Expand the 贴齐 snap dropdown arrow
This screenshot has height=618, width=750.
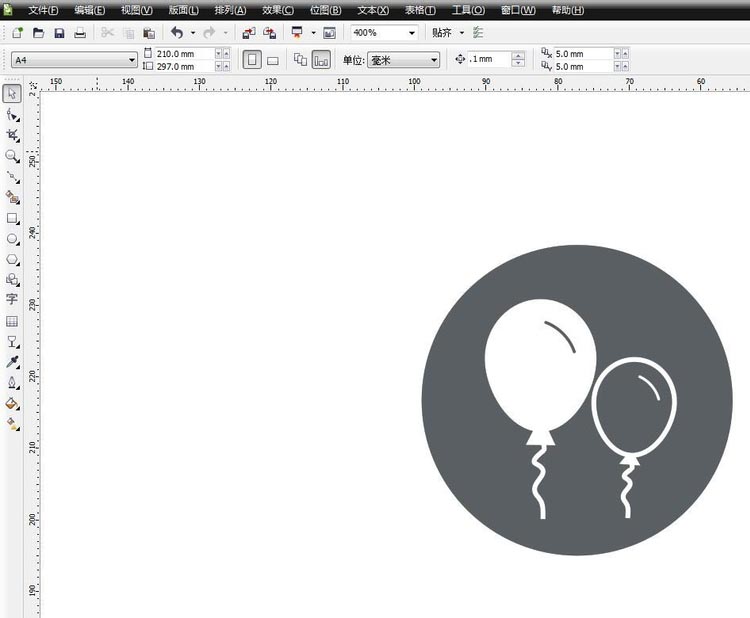tap(462, 33)
